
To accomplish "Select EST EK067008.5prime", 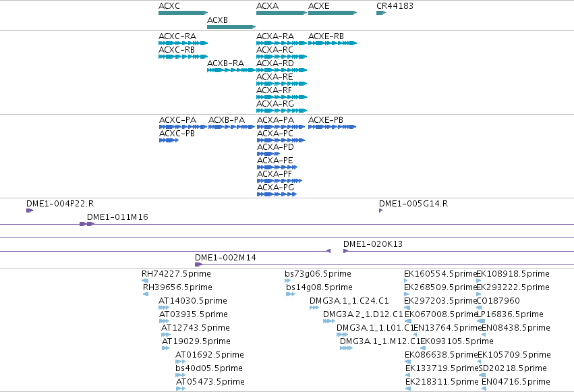I will tap(408, 321).
